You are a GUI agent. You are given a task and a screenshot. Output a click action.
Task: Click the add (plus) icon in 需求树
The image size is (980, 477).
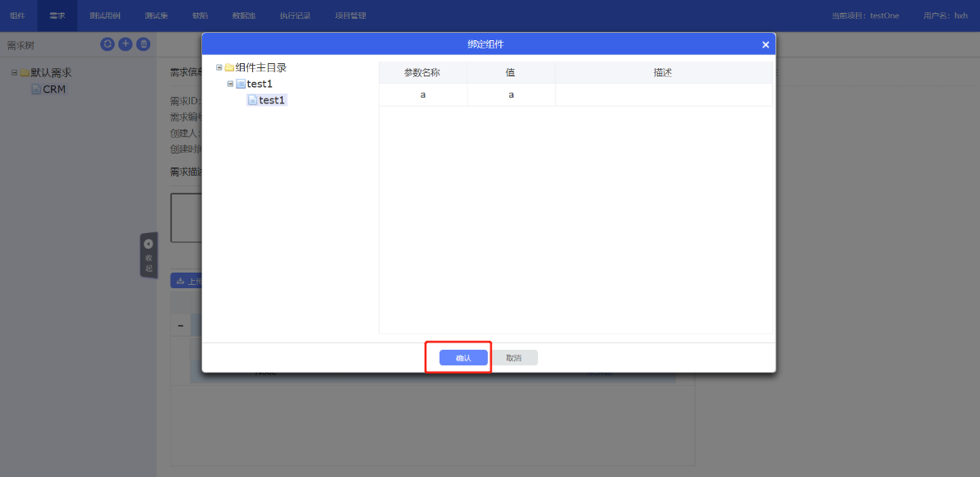(x=126, y=44)
